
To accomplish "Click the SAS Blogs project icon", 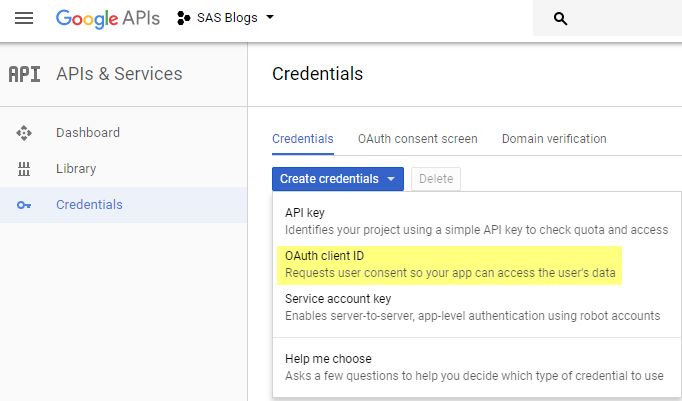I will click(184, 18).
